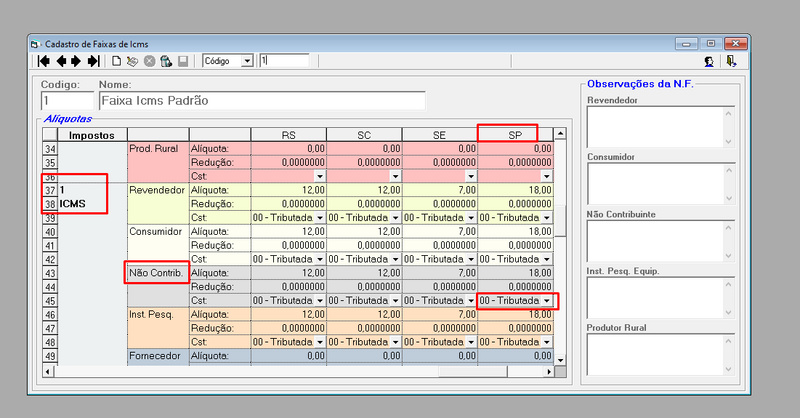Create a new blank record
This screenshot has height=418, width=800.
click(x=116, y=61)
